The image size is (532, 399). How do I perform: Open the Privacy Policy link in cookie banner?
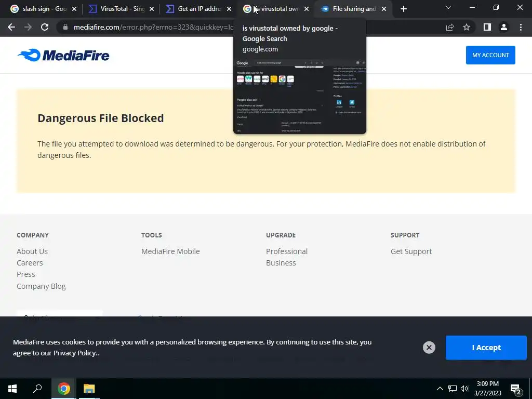[x=75, y=353]
